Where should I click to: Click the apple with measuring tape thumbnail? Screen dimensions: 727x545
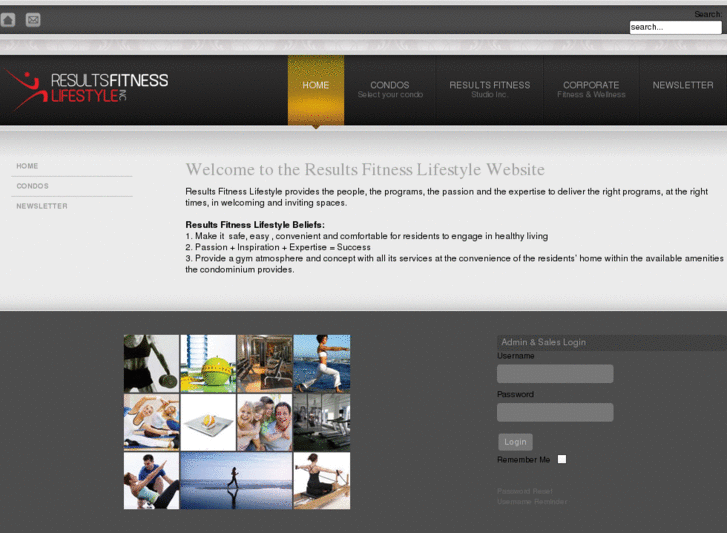208,364
